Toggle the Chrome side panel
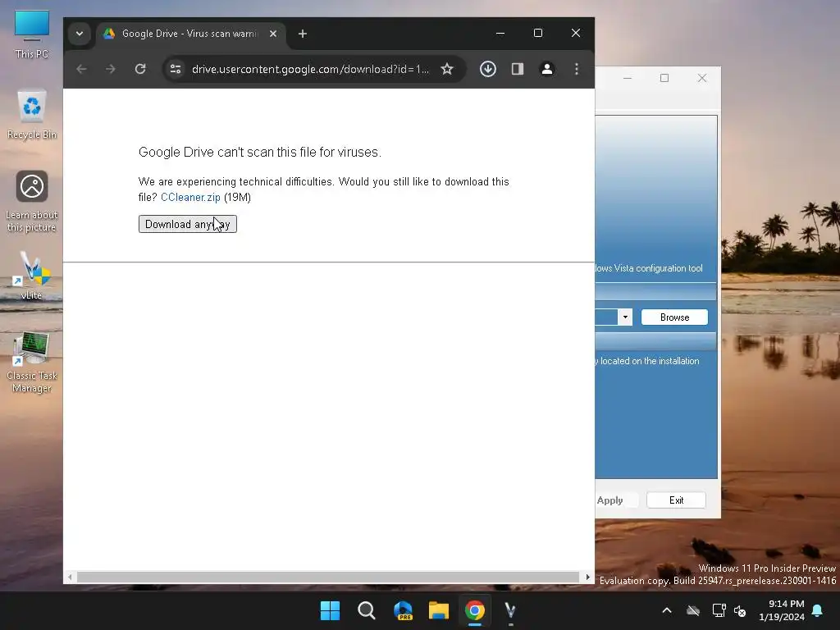The image size is (840, 630). (x=518, y=69)
